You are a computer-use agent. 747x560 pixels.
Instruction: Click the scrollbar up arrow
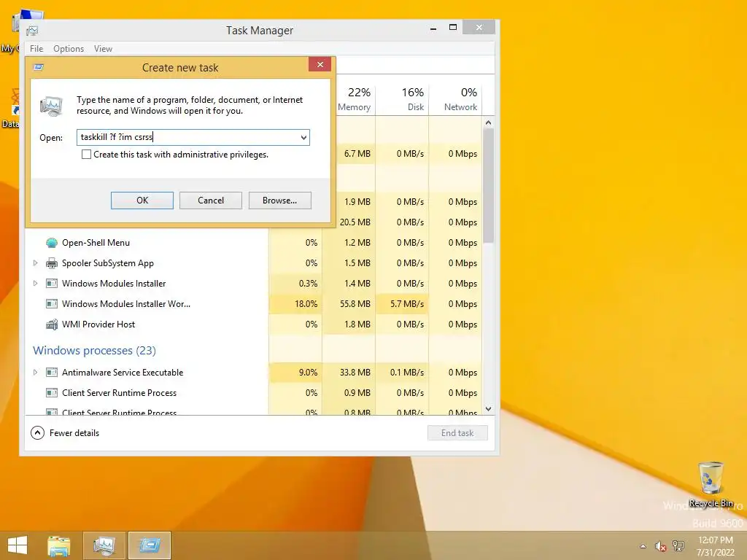pyautogui.click(x=488, y=122)
